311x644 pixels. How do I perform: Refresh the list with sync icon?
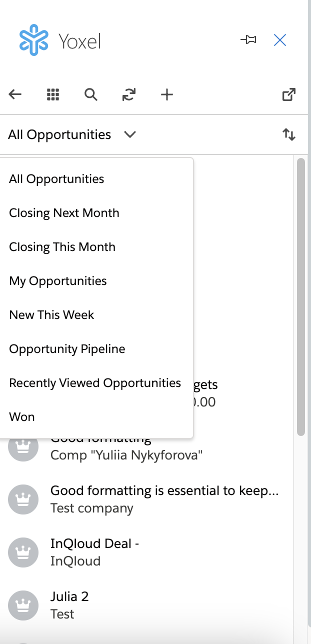(129, 94)
